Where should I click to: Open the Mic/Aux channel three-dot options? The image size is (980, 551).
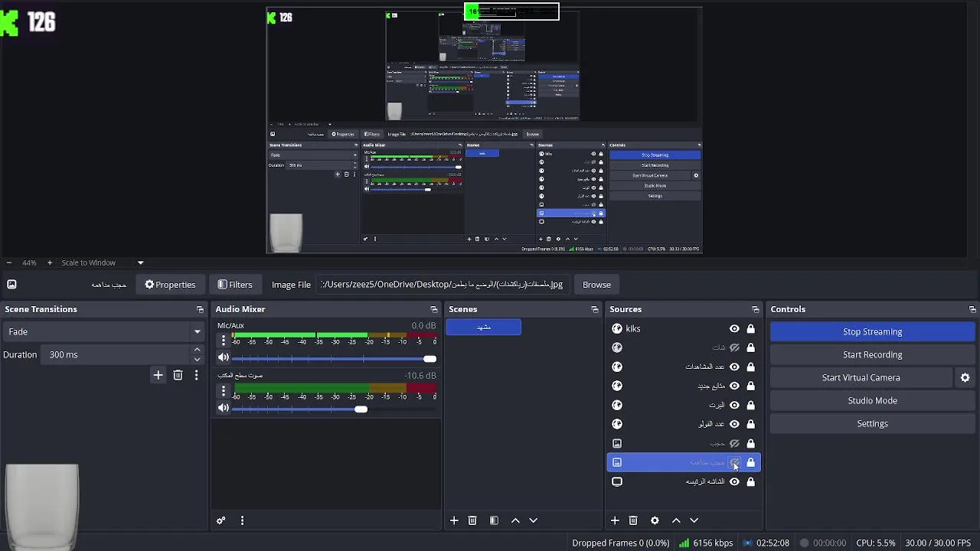pos(224,341)
